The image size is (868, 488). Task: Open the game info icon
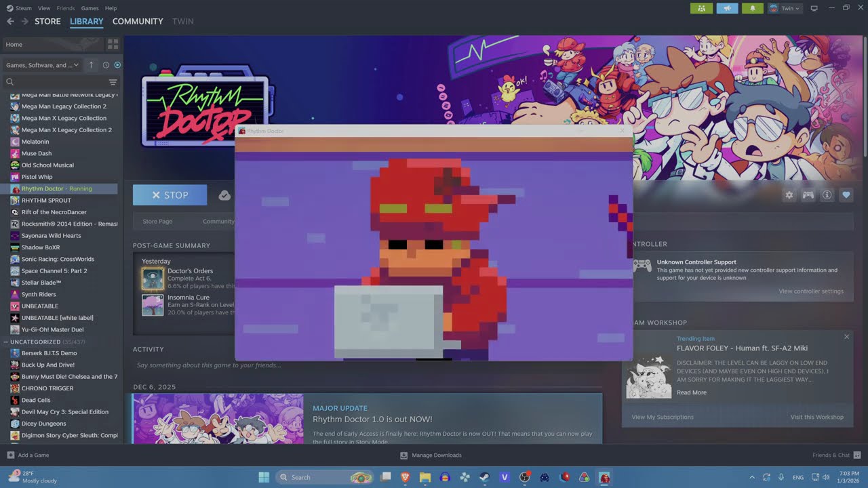click(x=827, y=195)
